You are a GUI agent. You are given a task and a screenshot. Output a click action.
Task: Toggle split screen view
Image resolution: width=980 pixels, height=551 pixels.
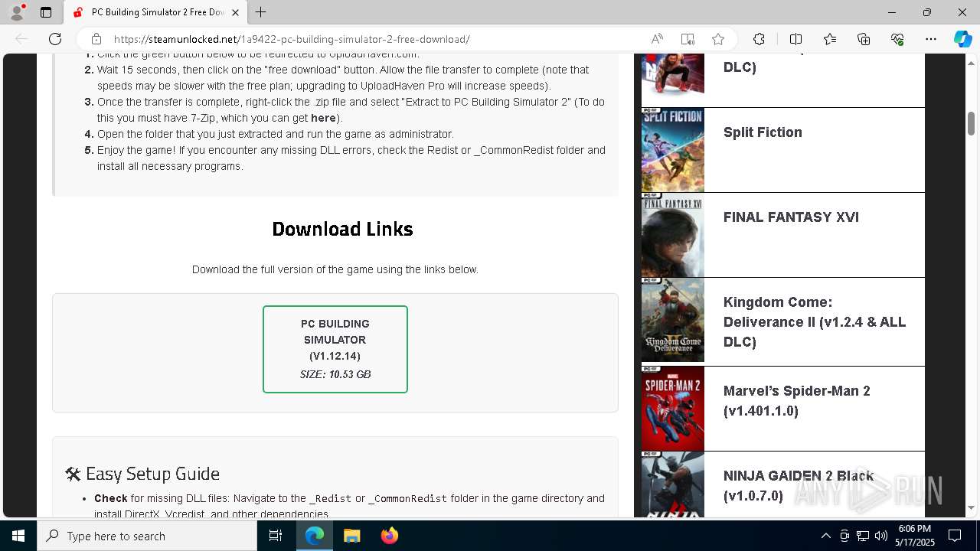click(795, 39)
